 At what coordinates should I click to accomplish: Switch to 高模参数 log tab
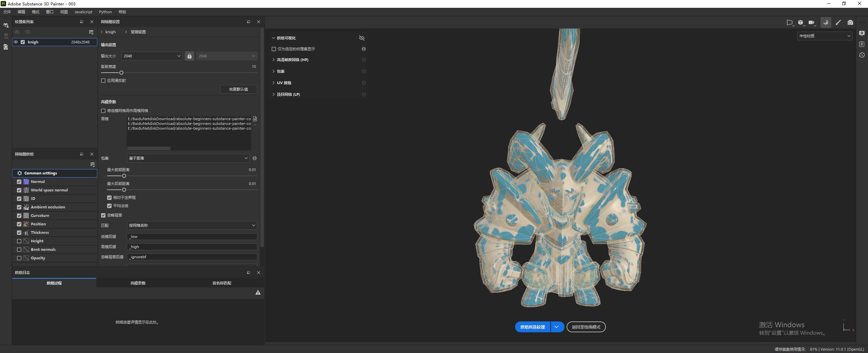[138, 283]
